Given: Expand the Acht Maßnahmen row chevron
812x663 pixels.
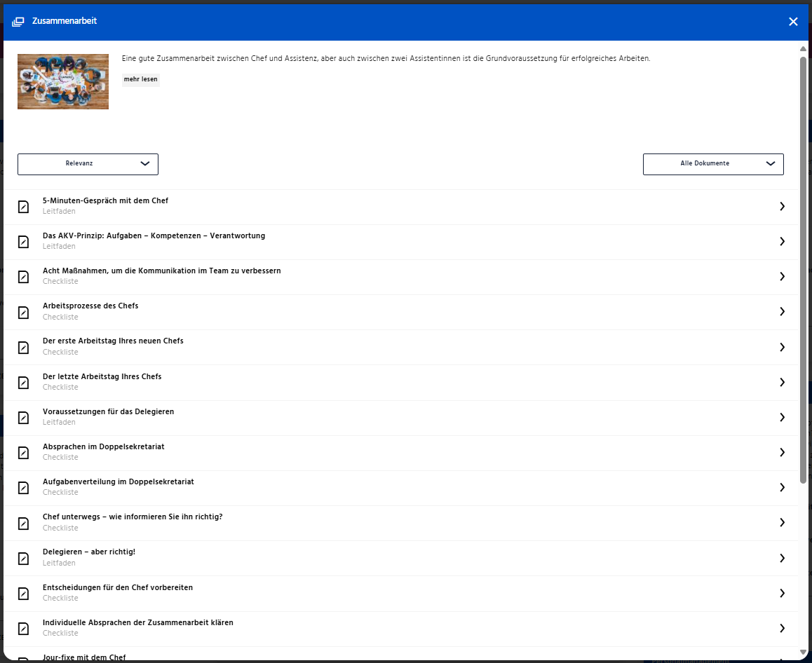Looking at the screenshot, I should pos(782,277).
